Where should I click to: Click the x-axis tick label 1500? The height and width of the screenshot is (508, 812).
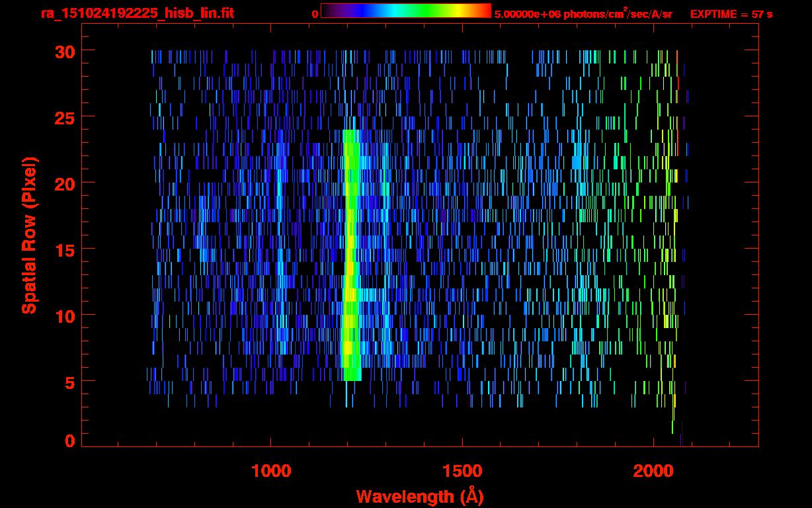coord(462,471)
